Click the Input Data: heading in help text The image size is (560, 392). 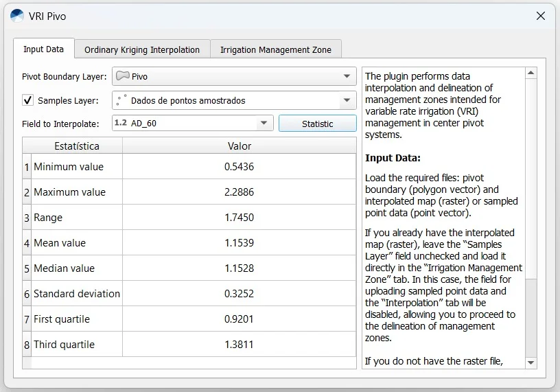[x=393, y=158]
